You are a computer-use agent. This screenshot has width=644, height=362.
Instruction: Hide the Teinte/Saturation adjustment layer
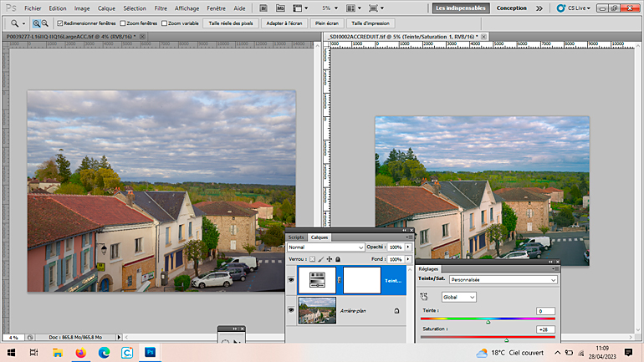(x=291, y=280)
